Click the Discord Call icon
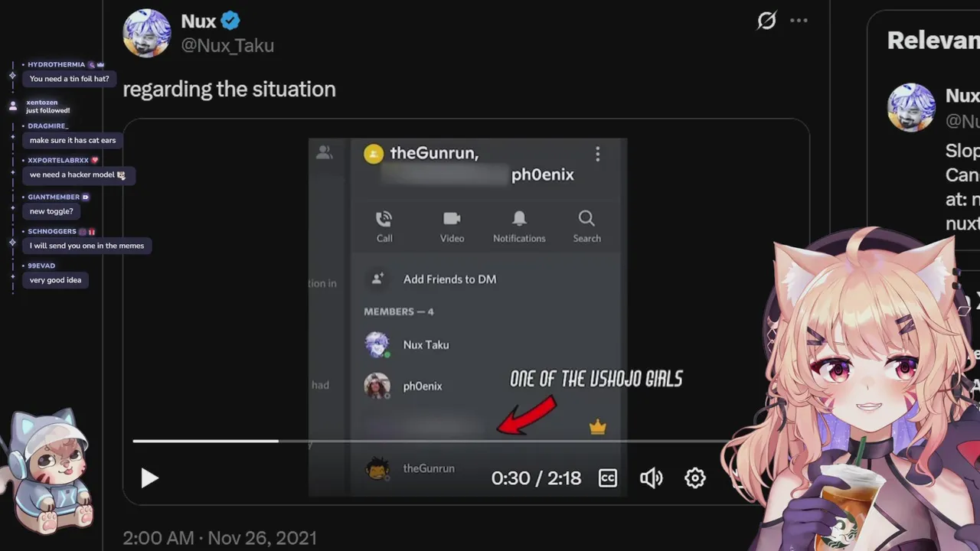Screen dimensions: 980x551 point(384,227)
